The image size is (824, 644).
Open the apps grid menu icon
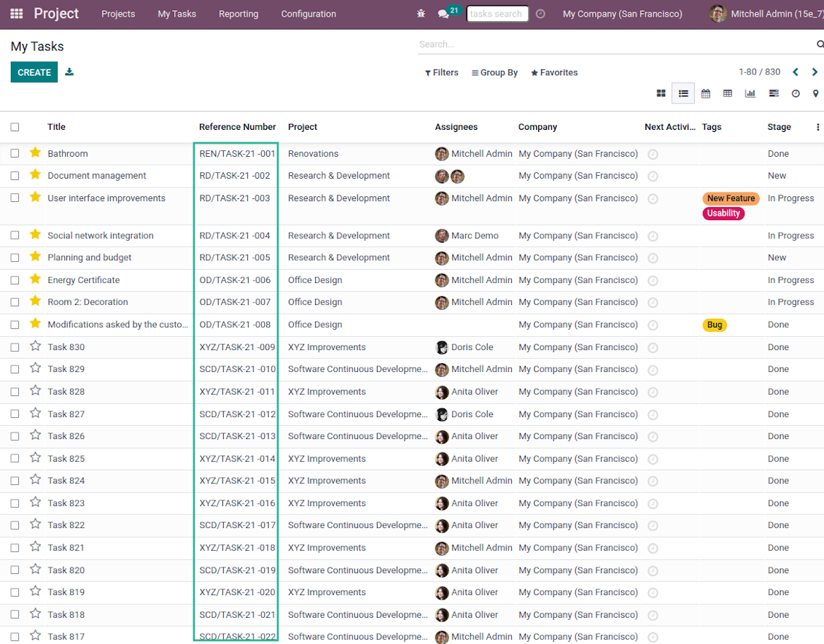coord(16,14)
